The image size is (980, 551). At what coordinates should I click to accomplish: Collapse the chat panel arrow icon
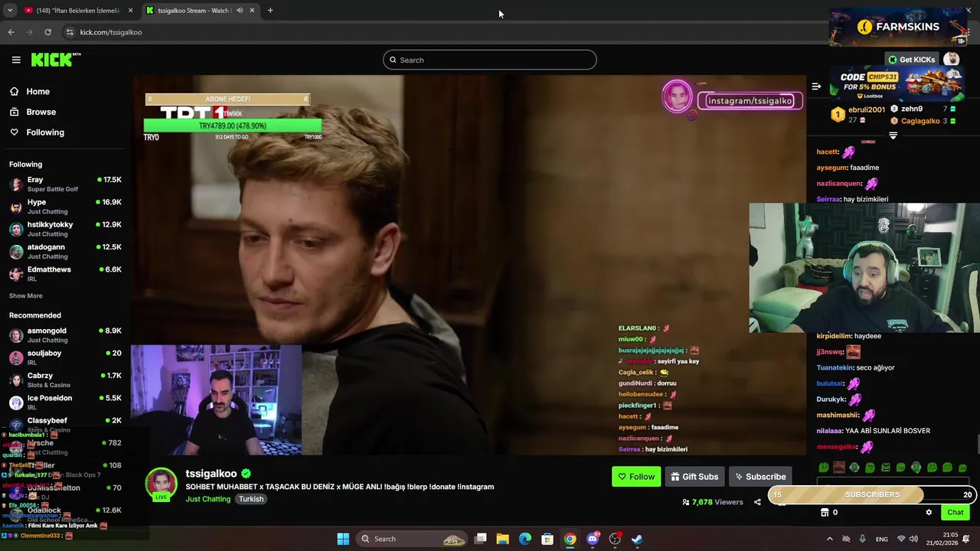tap(816, 86)
